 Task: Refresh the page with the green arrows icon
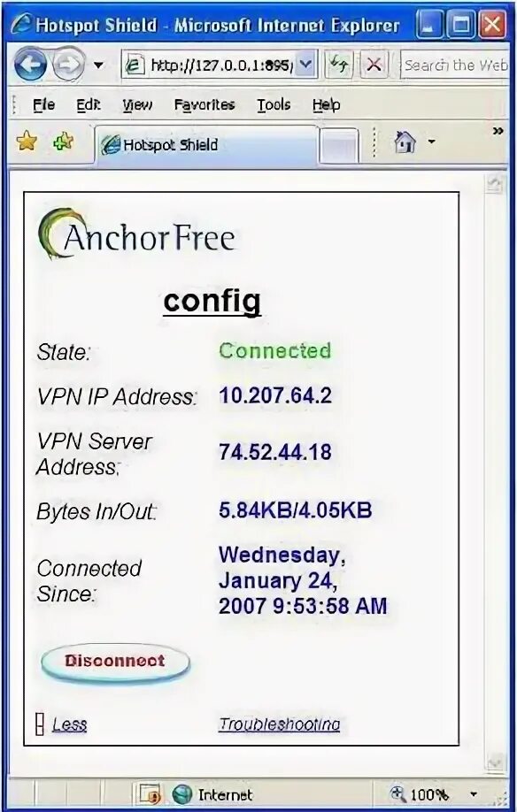[339, 65]
